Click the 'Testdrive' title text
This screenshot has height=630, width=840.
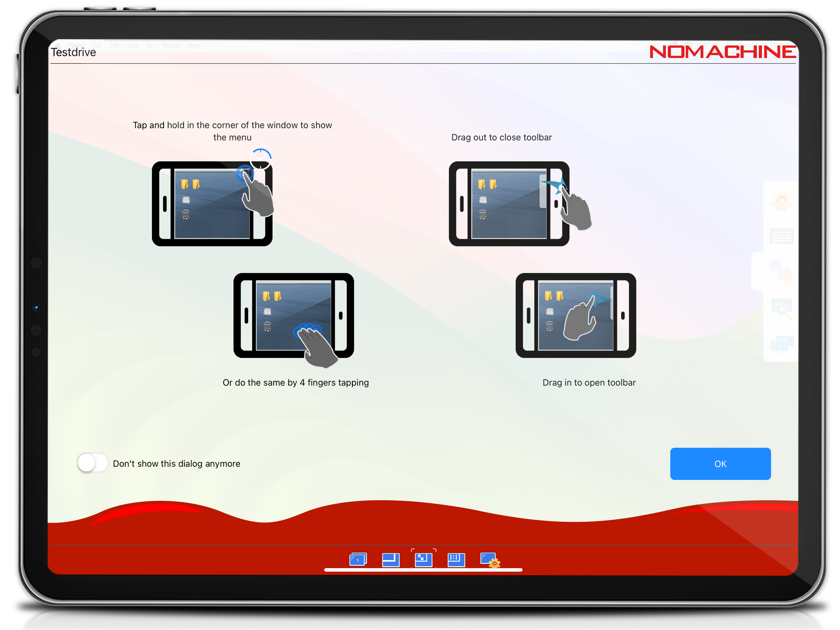point(73,52)
